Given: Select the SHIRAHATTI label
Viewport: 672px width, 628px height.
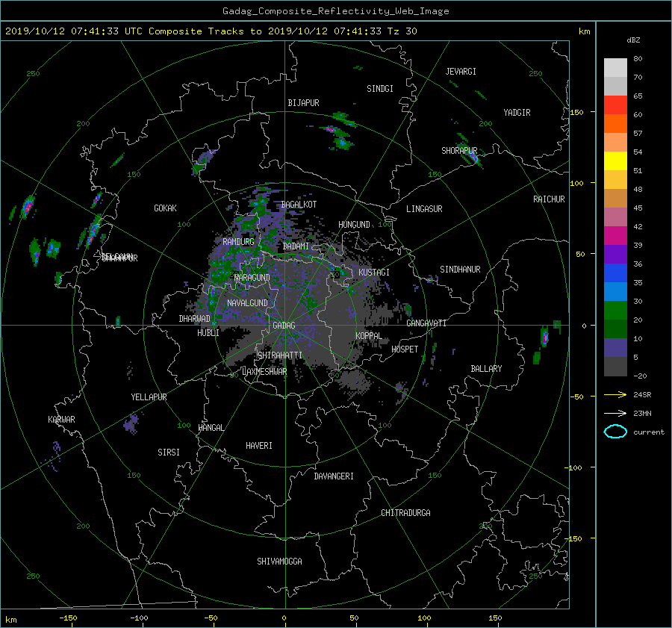Looking at the screenshot, I should click(280, 355).
